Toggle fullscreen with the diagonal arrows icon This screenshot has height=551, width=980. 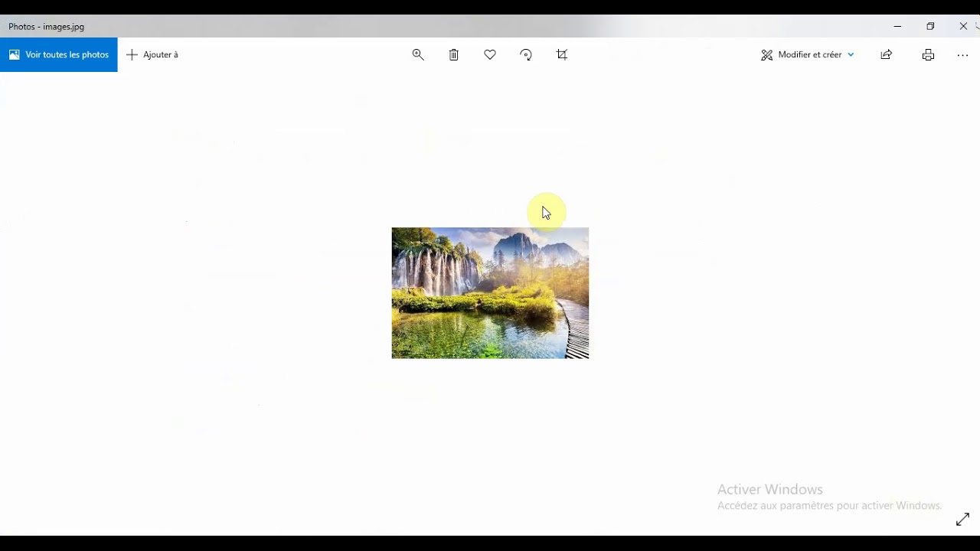coord(962,520)
